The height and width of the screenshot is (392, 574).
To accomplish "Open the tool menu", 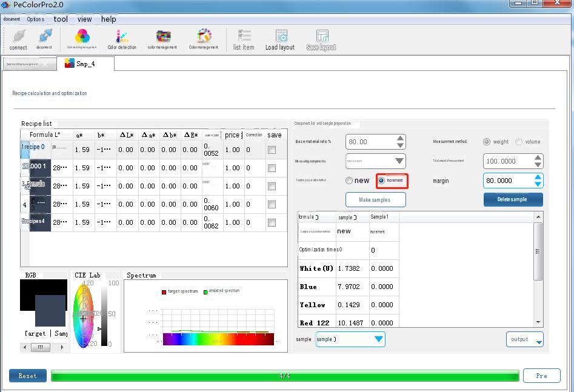I will pos(61,19).
